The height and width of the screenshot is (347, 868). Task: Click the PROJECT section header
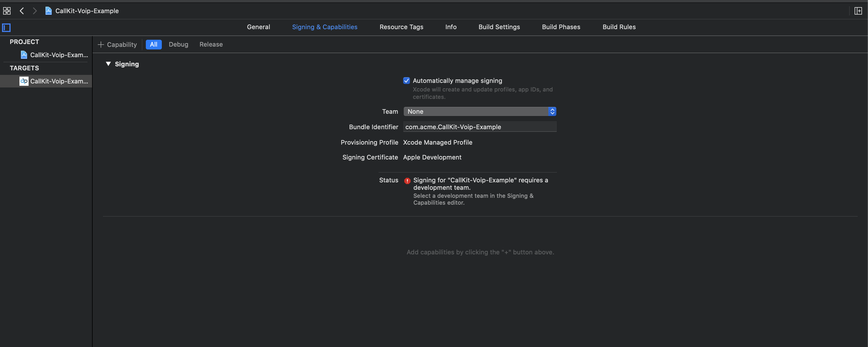point(24,42)
